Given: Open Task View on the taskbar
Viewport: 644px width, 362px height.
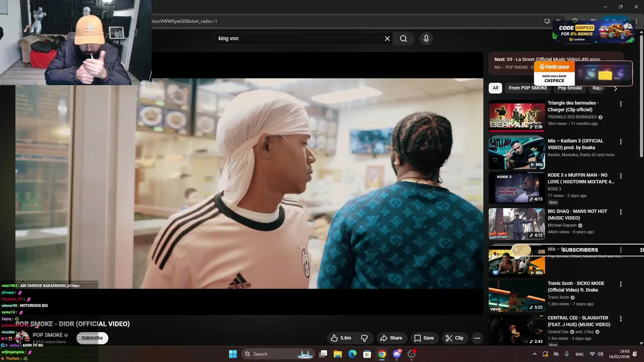Looking at the screenshot, I should (324, 354).
